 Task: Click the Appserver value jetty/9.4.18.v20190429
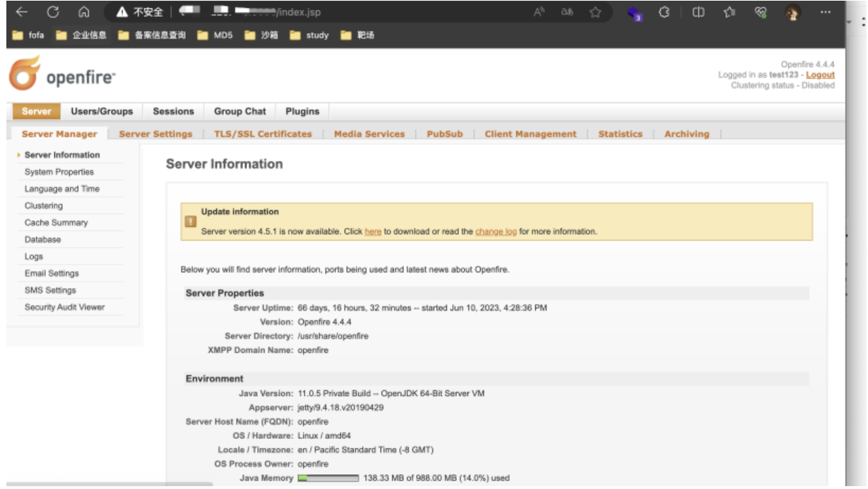(x=340, y=408)
